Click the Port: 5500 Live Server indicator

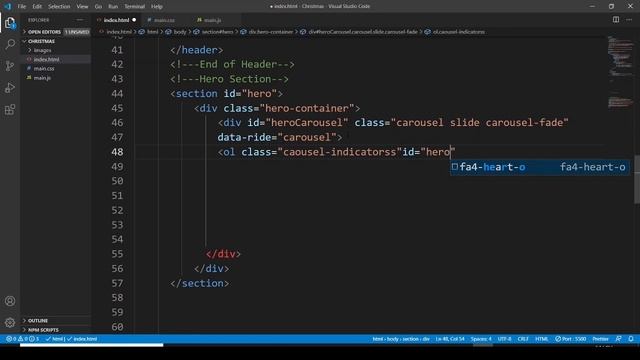[571, 339]
